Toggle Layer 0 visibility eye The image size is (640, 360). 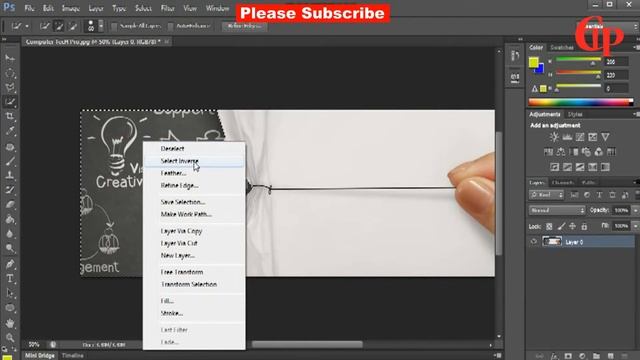click(534, 242)
